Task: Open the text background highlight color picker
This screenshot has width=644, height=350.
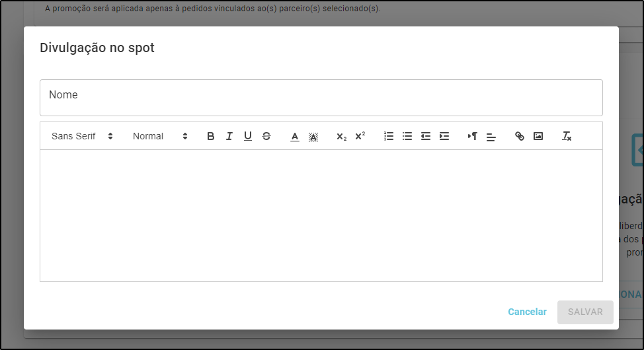Action: point(313,136)
